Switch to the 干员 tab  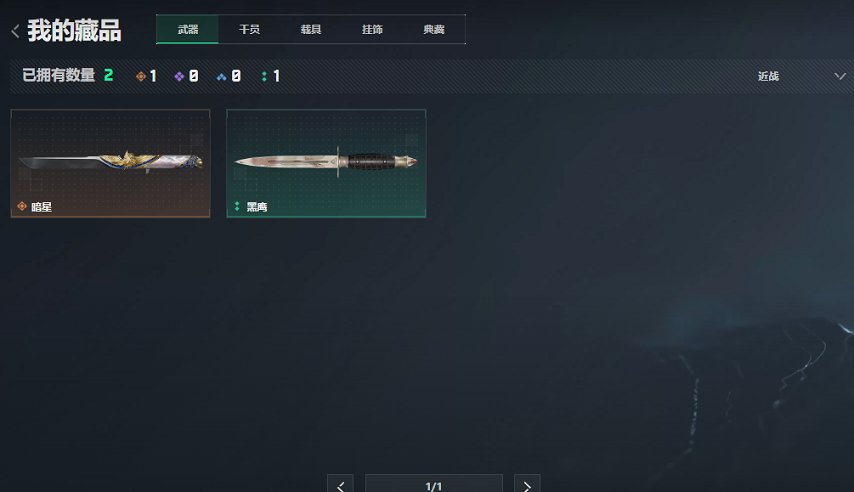click(249, 29)
